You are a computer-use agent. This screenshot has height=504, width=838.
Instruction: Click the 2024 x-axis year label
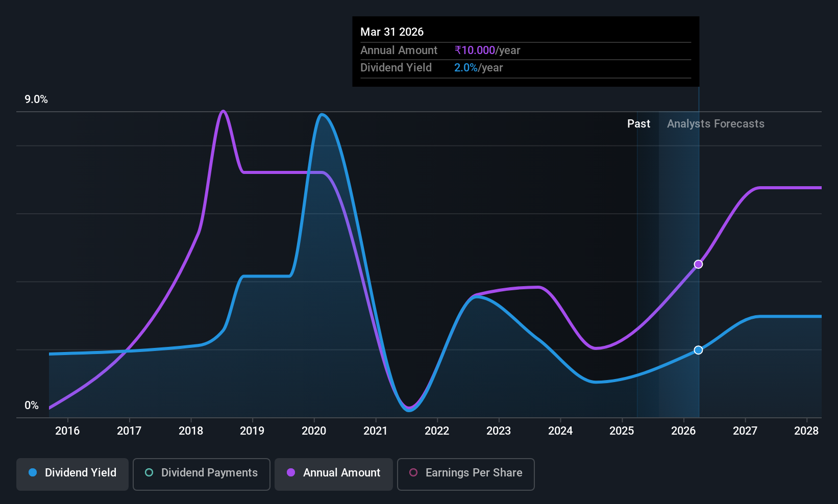pyautogui.click(x=560, y=431)
